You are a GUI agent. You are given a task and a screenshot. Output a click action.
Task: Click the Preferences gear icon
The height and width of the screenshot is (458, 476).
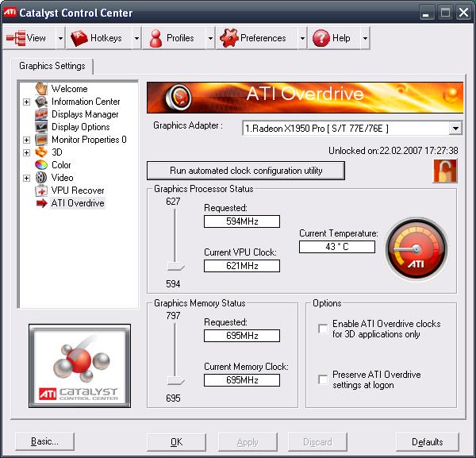229,38
